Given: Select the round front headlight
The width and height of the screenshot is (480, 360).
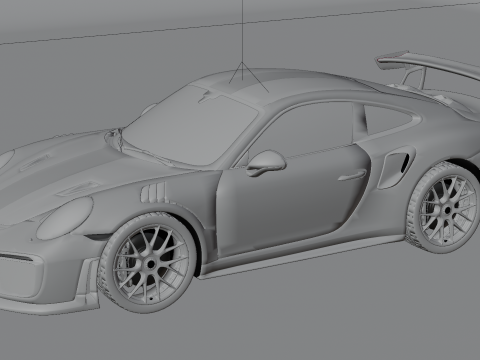Looking at the screenshot, I should click(x=65, y=218).
